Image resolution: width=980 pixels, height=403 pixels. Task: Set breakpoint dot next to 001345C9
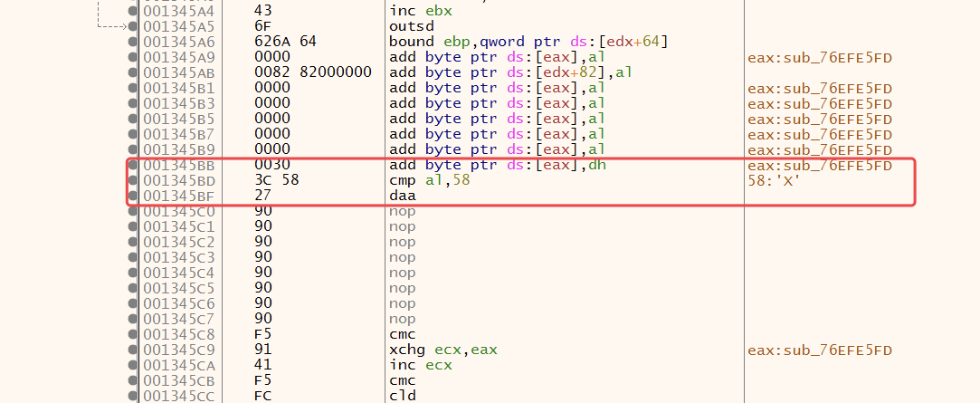[134, 350]
